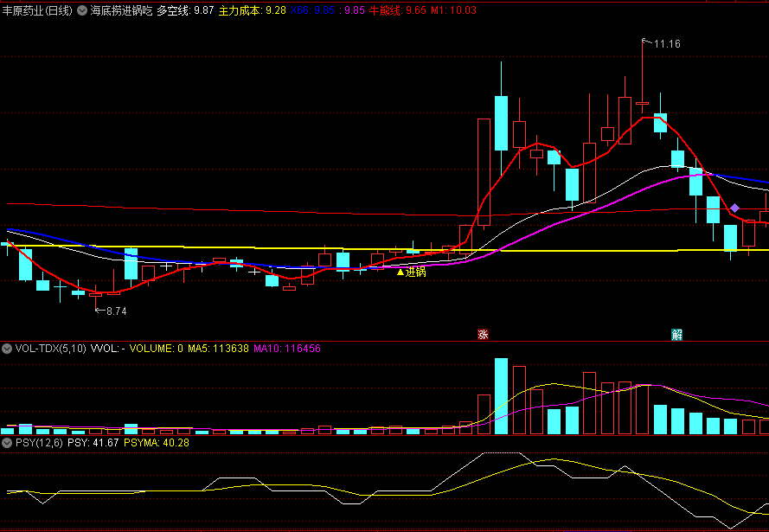Click the blue X66: 9.85 value
The height and width of the screenshot is (532, 769).
(x=313, y=10)
